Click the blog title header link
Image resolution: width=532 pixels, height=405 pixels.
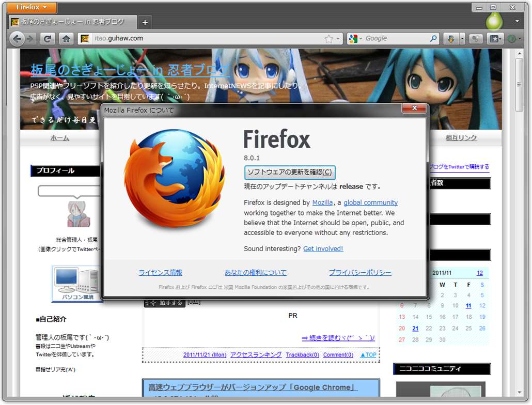coord(130,70)
